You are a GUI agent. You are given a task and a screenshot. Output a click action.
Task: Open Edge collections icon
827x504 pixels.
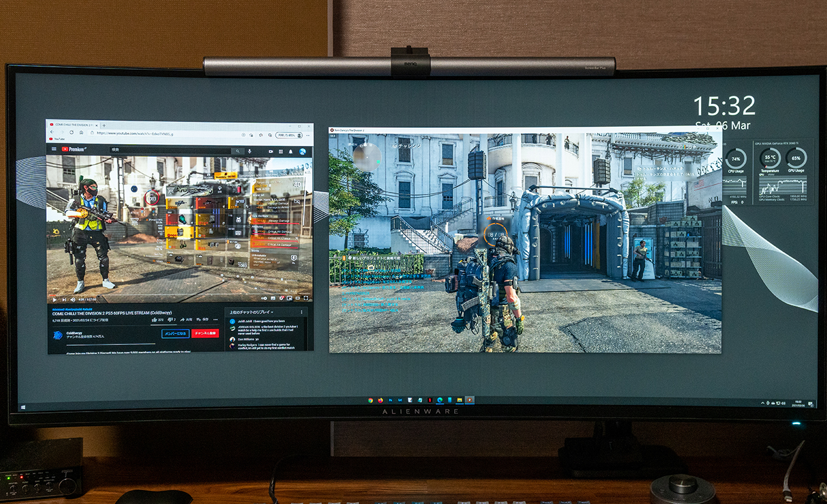click(270, 135)
